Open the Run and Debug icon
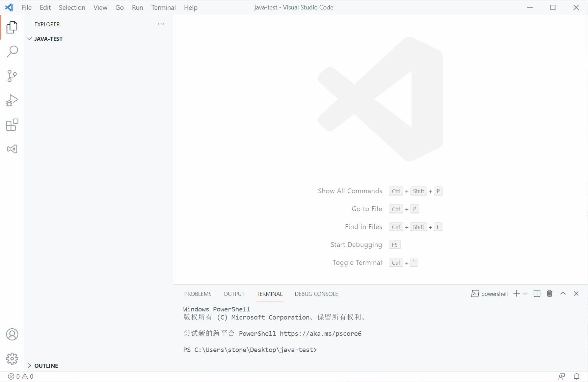588x382 pixels. point(12,100)
